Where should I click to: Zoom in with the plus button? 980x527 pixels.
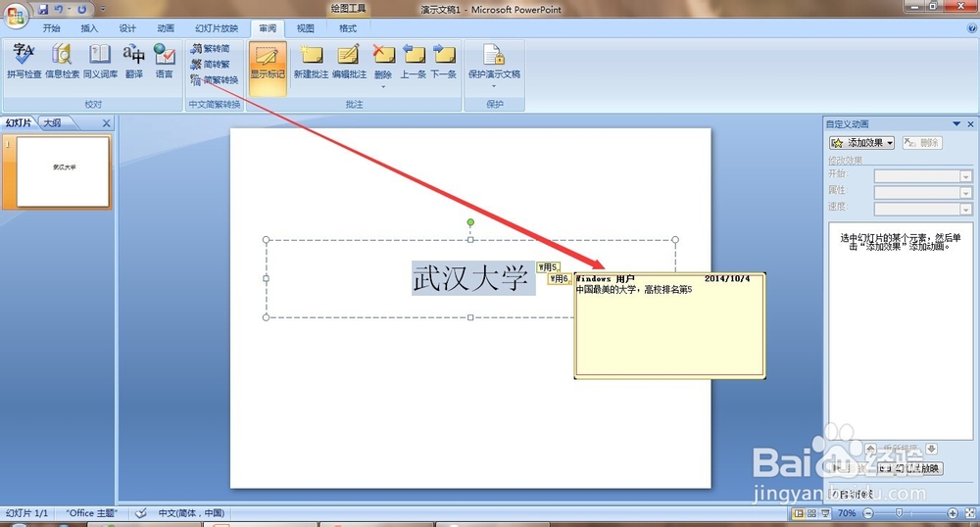[x=952, y=513]
